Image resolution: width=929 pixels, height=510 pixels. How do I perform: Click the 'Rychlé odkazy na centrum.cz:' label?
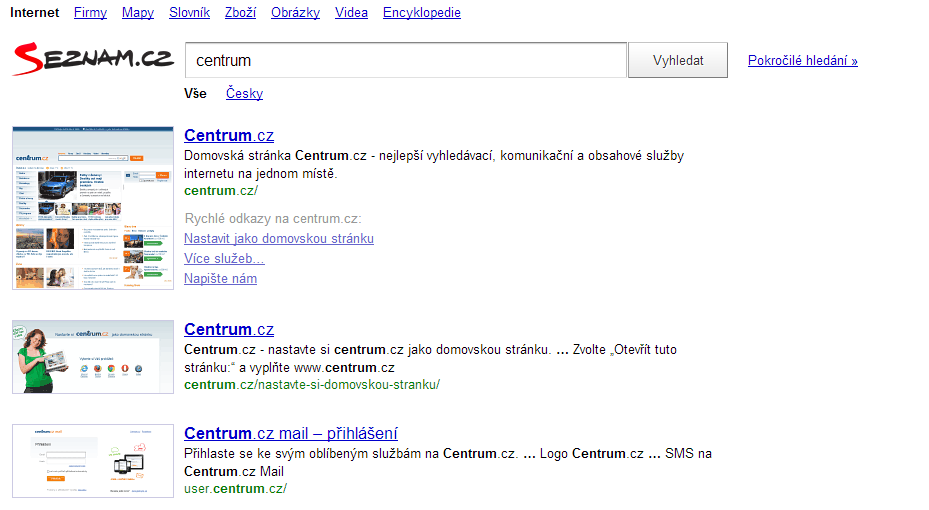pos(273,219)
